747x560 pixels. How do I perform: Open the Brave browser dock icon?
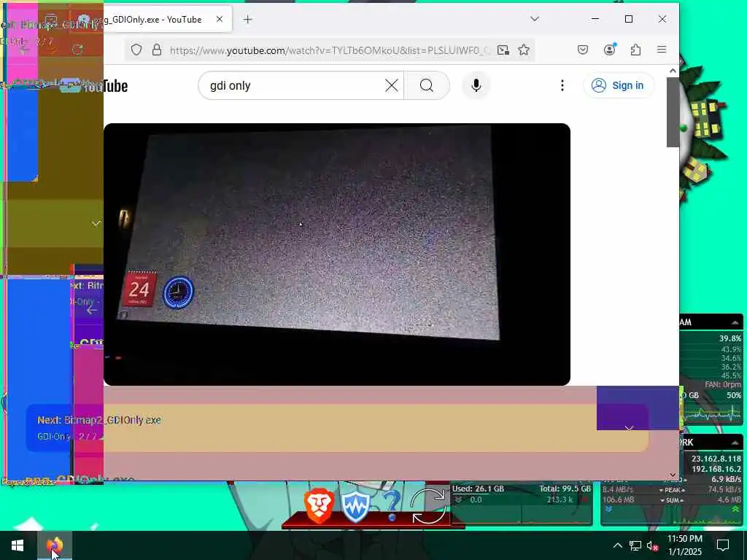(319, 506)
